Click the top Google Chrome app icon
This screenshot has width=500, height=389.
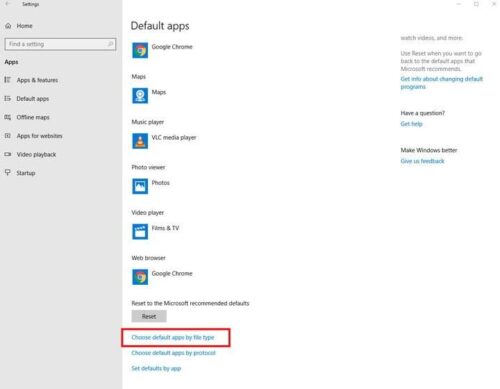point(140,50)
